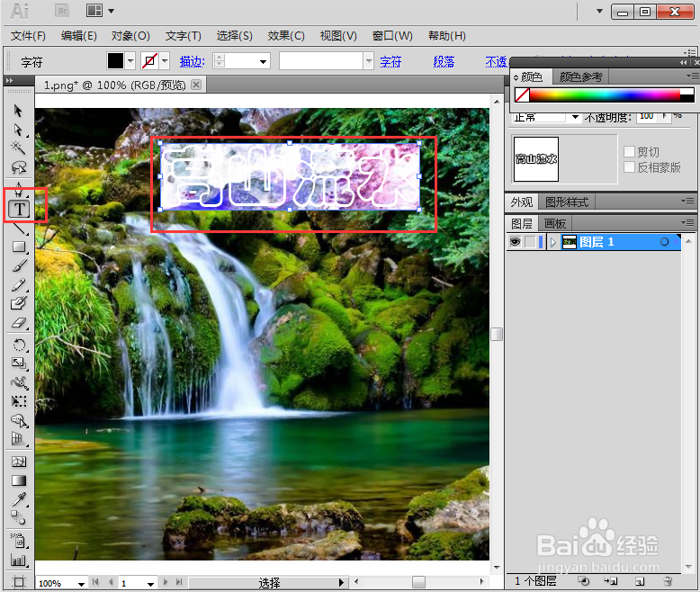Select the Warp tool
Image resolution: width=700 pixels, height=592 pixels.
click(x=18, y=382)
